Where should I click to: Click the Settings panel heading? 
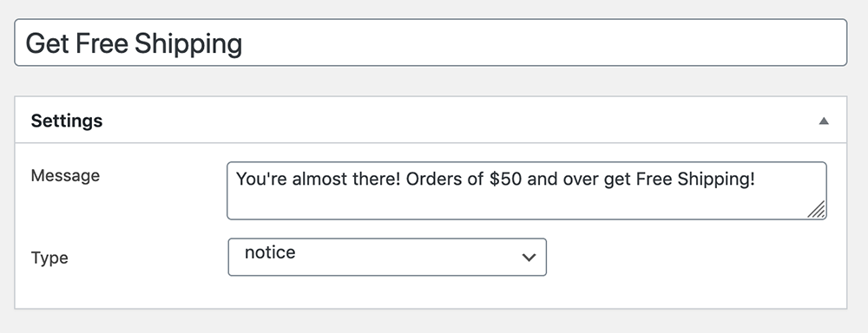(67, 121)
